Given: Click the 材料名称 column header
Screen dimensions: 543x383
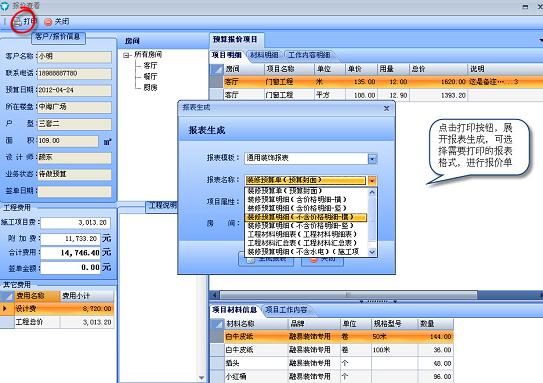Looking at the screenshot, I should [256, 324].
